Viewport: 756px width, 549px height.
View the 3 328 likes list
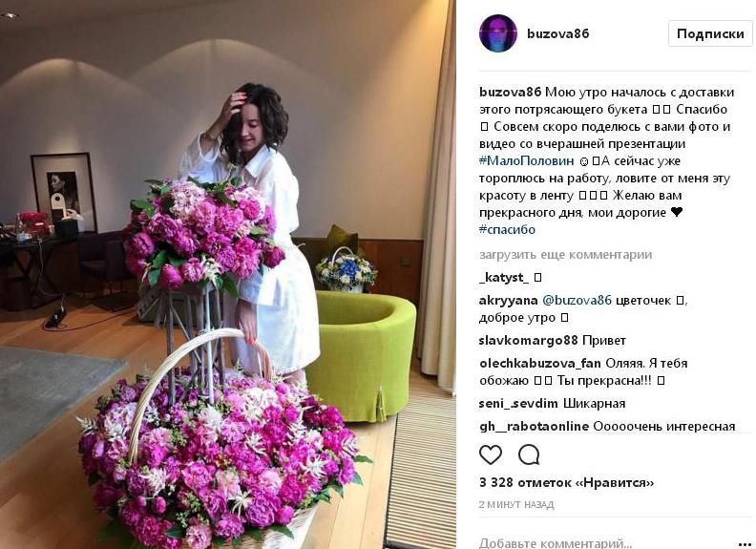click(x=566, y=482)
